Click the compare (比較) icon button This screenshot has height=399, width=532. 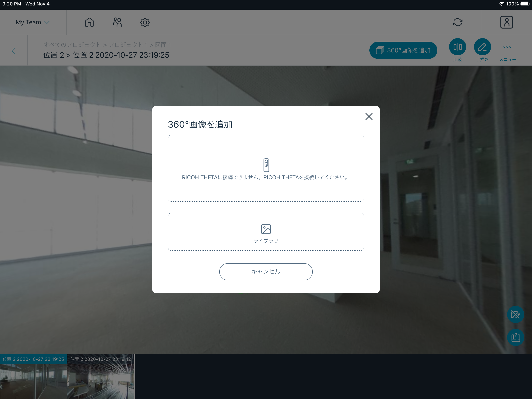[457, 47]
